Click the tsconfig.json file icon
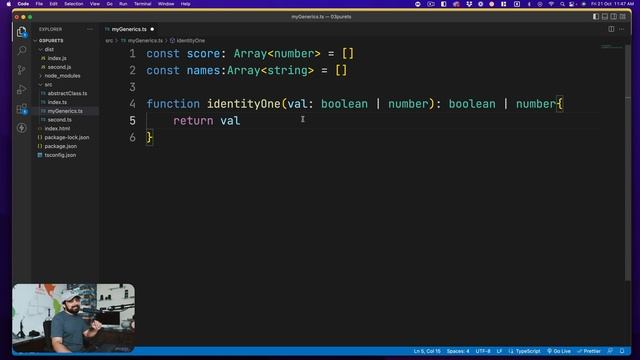 point(40,155)
